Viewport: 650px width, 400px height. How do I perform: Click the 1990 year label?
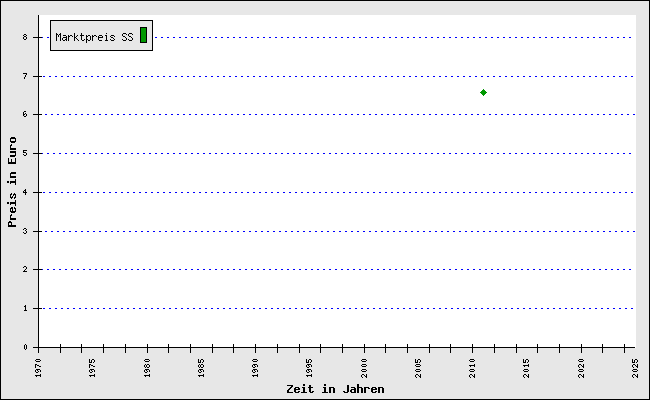255,368
